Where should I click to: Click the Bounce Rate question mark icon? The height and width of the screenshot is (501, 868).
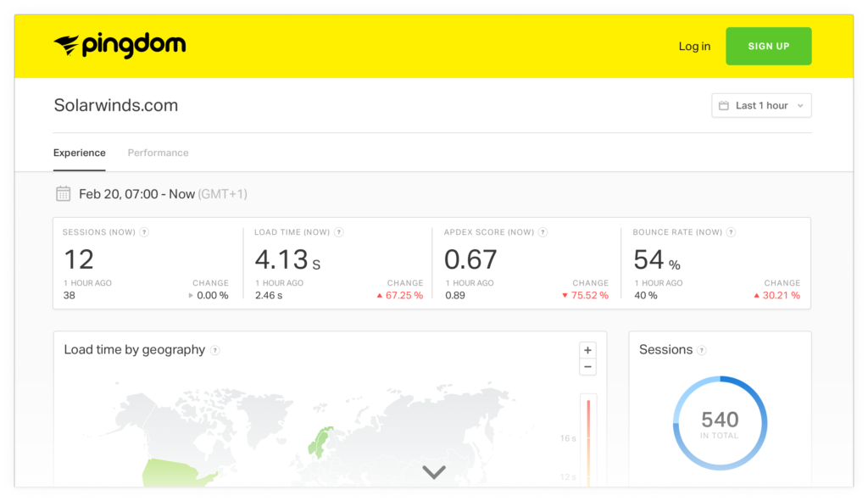click(730, 231)
